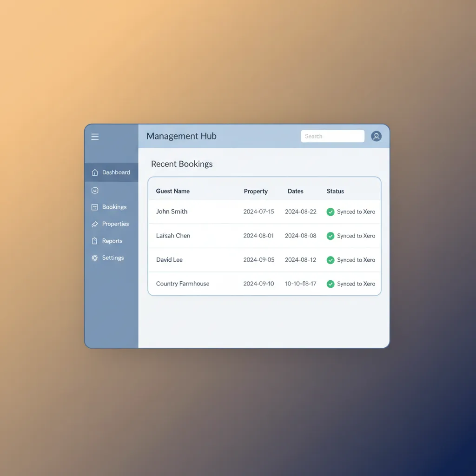The height and width of the screenshot is (476, 476).
Task: Click the Management Hub title
Action: click(182, 136)
